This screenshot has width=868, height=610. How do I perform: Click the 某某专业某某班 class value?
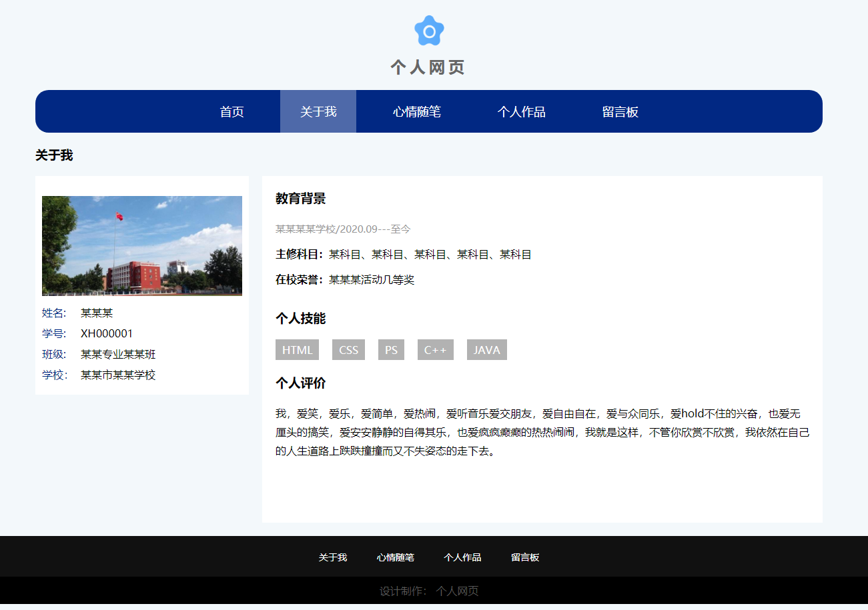(118, 354)
